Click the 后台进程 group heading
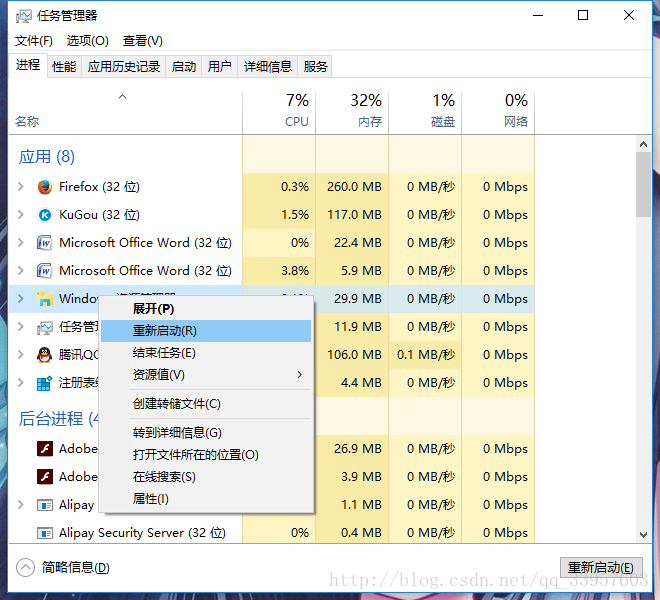 pos(59,419)
